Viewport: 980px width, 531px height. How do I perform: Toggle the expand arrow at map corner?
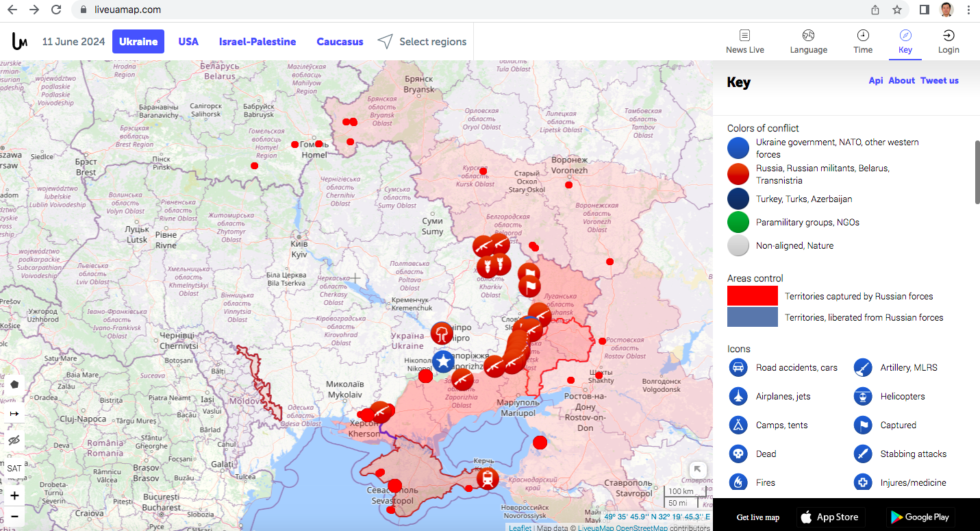coord(697,469)
